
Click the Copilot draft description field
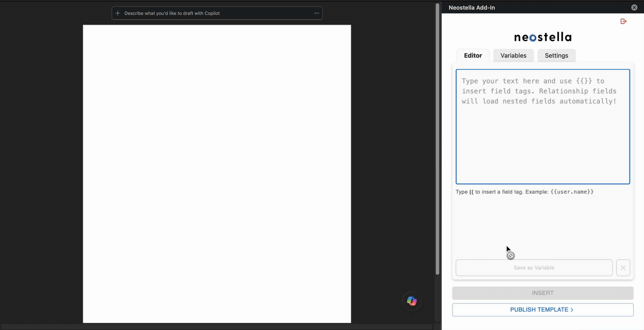tap(217, 13)
